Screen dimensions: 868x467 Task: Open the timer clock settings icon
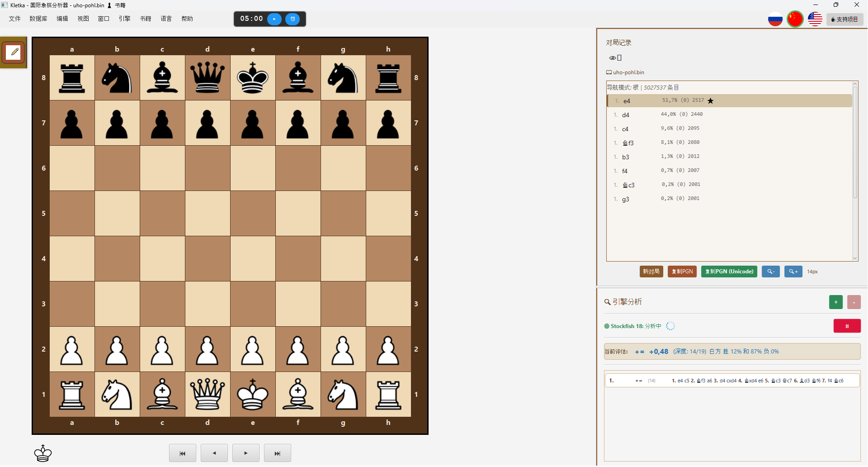click(x=292, y=19)
